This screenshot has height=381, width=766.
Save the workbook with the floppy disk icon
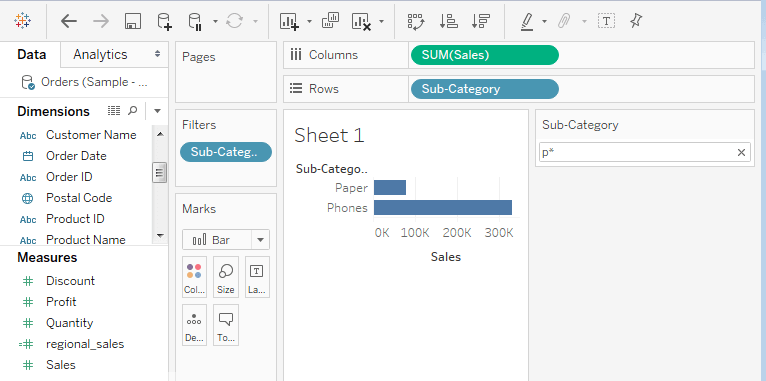click(x=133, y=21)
